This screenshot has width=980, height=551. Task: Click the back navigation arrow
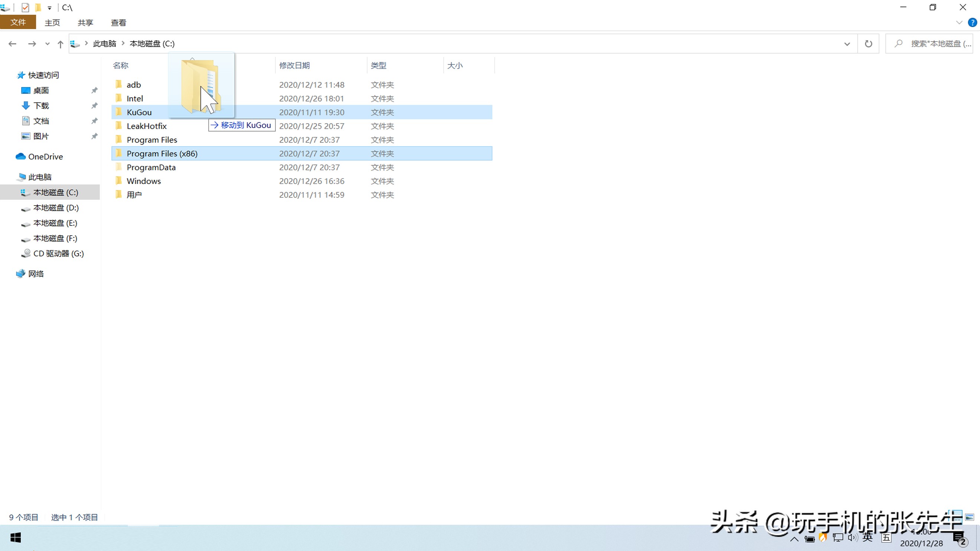point(12,43)
